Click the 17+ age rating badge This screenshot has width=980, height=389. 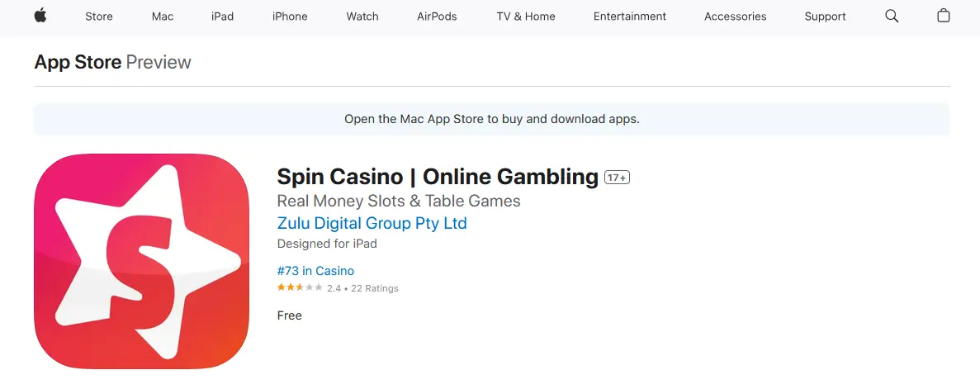pyautogui.click(x=617, y=178)
